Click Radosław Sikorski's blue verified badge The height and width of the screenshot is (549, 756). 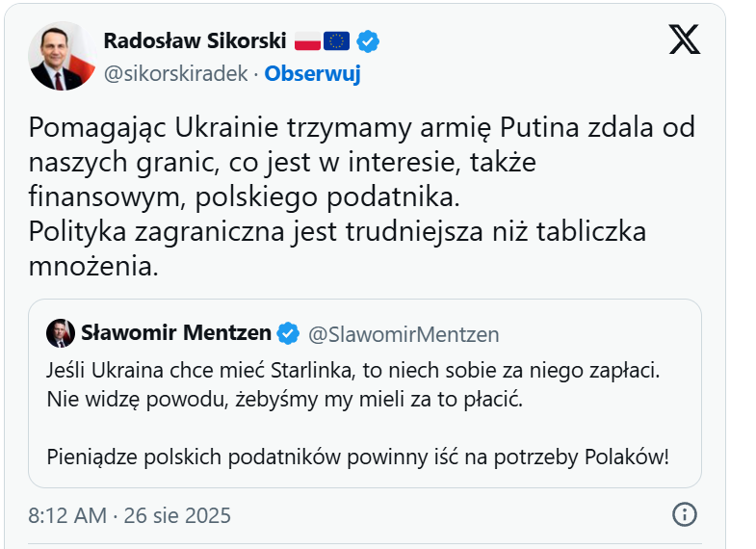(368, 40)
